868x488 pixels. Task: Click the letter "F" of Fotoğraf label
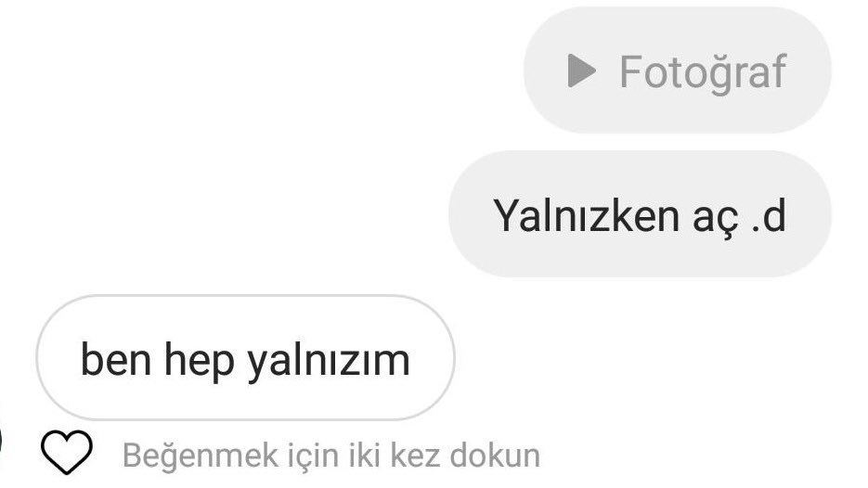click(630, 71)
